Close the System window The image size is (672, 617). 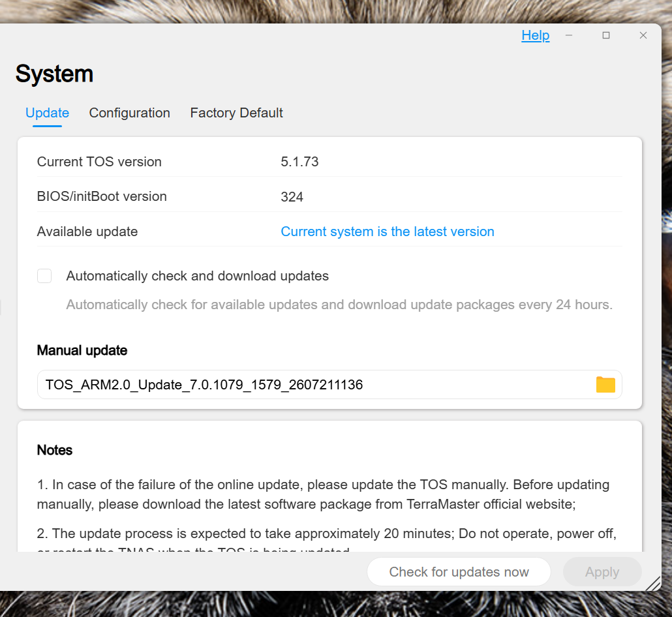tap(643, 35)
